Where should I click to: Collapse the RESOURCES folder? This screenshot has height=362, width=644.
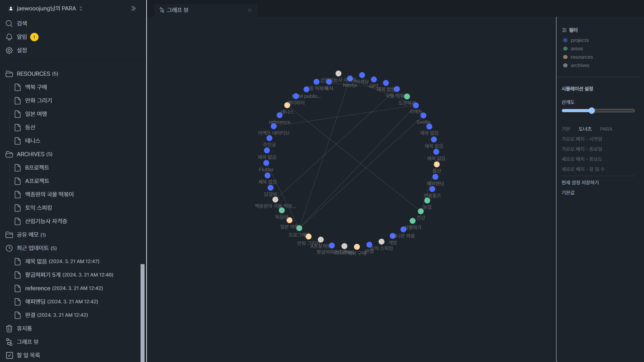point(33,74)
